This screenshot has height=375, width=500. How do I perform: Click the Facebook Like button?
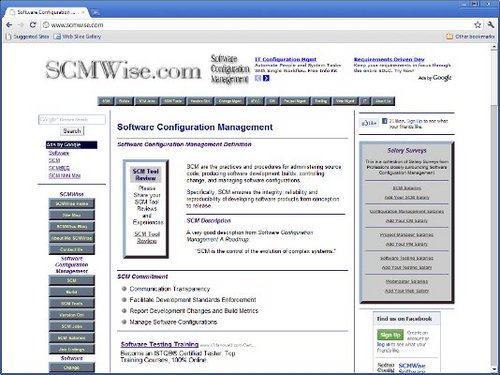[369, 123]
